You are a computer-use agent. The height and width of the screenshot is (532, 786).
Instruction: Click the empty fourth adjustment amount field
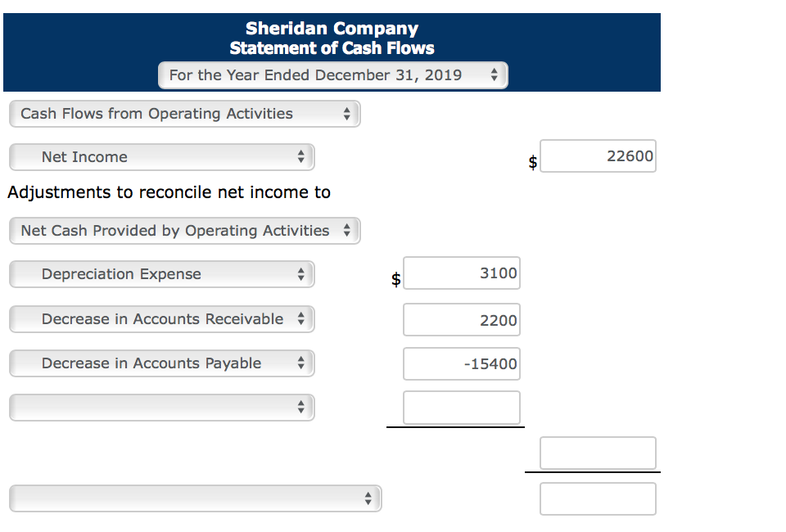(461, 408)
